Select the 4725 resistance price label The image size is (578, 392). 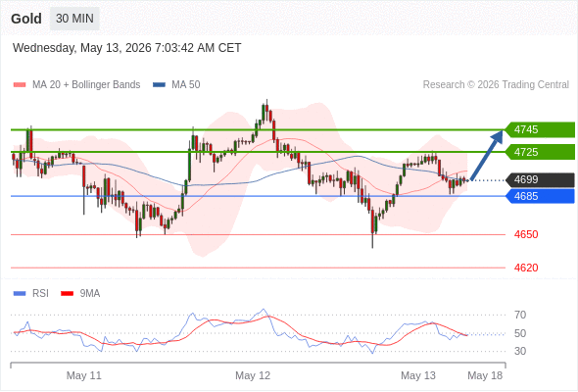pyautogui.click(x=539, y=152)
